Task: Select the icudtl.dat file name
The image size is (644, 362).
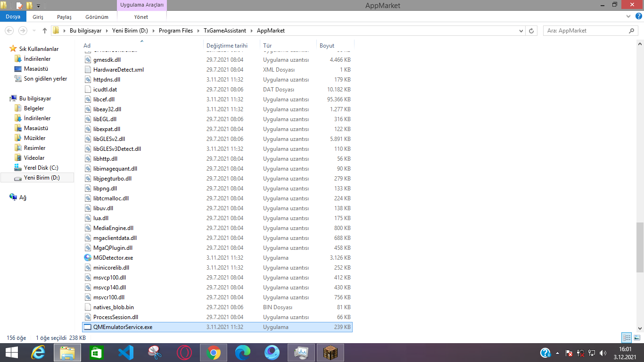Action: pyautogui.click(x=105, y=90)
